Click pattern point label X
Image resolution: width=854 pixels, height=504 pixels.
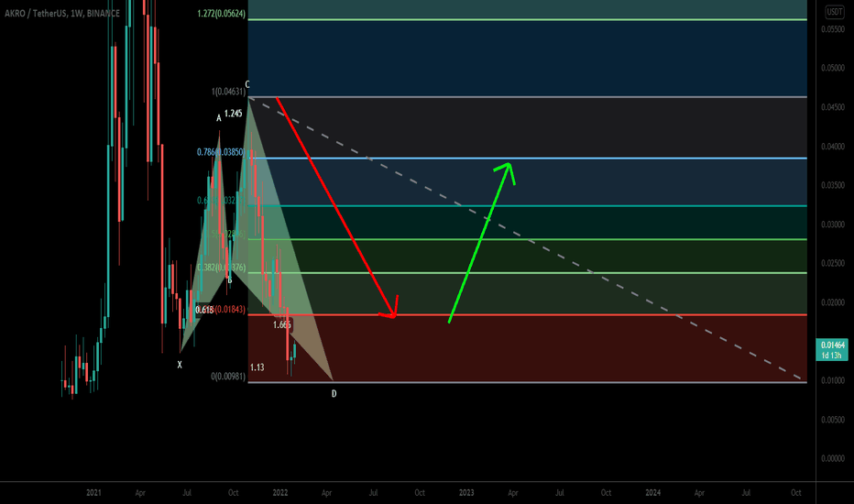point(180,365)
